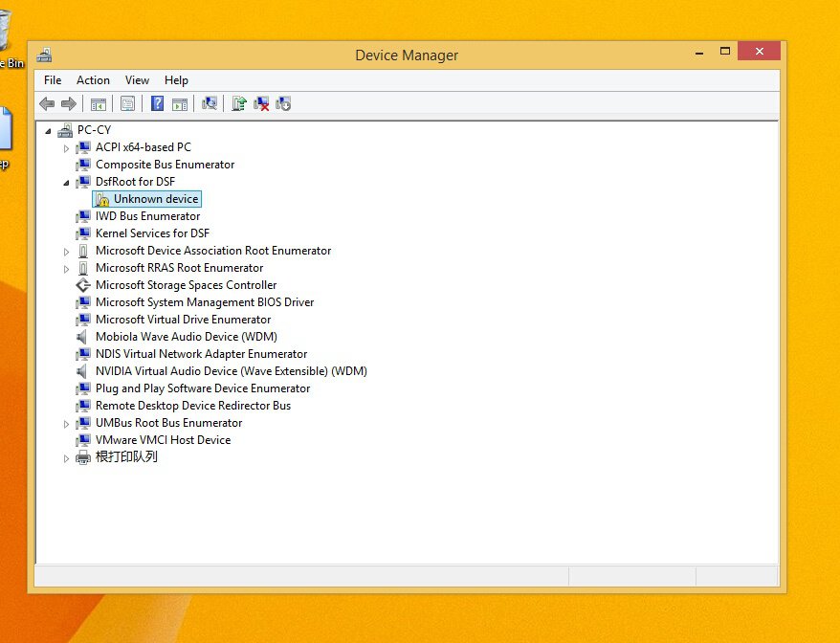Open the View menu
The image size is (840, 643).
tap(137, 80)
